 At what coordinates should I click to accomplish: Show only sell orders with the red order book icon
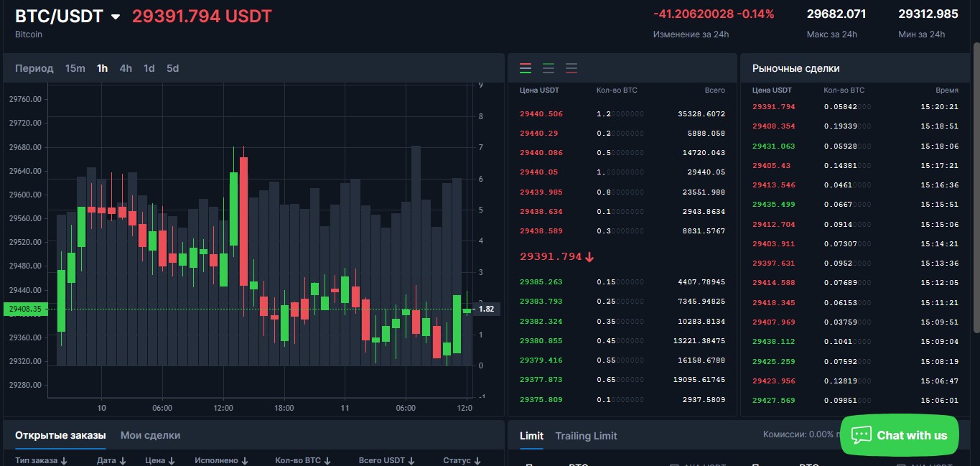(x=571, y=69)
